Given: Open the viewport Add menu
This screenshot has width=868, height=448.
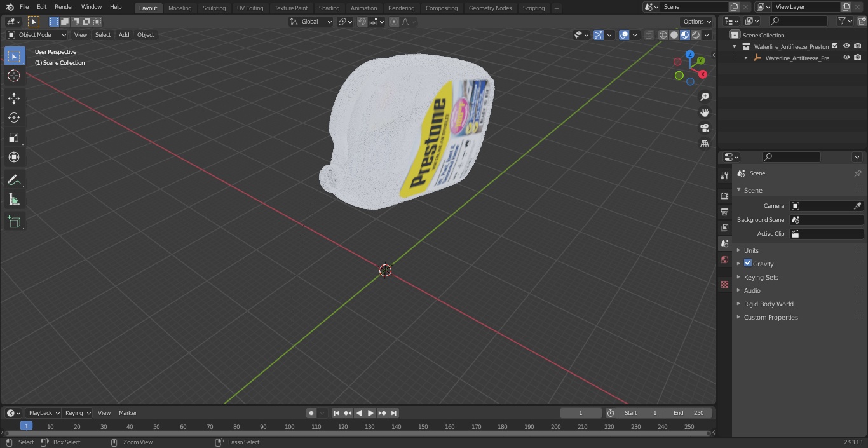Looking at the screenshot, I should [x=124, y=35].
